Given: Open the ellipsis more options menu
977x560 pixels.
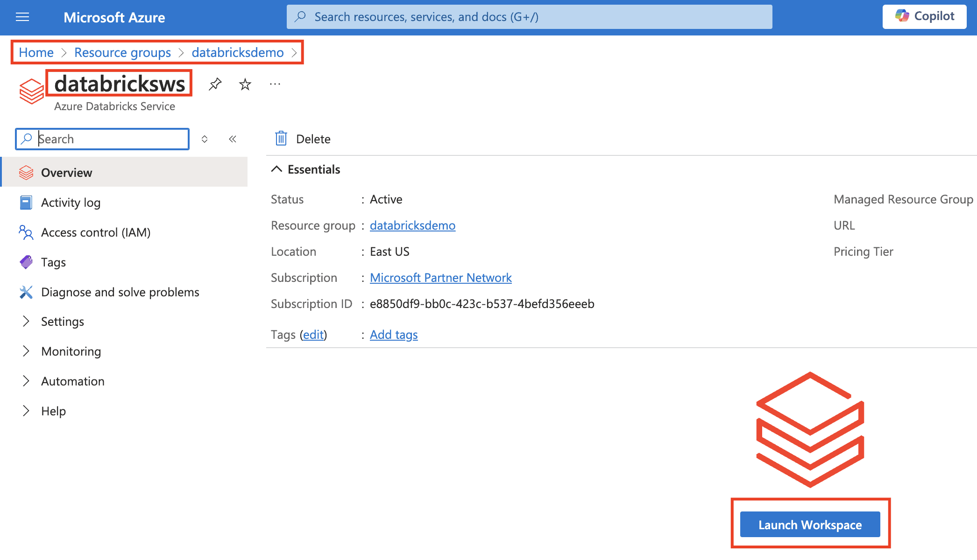Looking at the screenshot, I should tap(275, 84).
